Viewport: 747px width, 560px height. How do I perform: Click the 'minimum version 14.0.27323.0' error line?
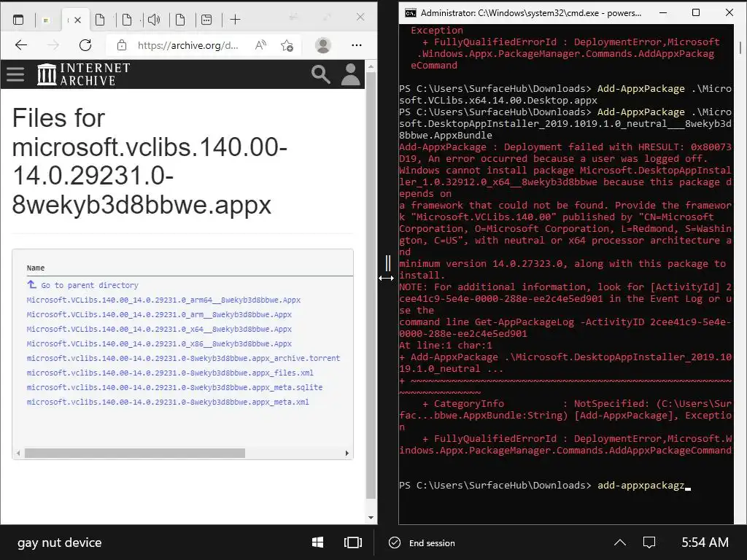(x=562, y=264)
